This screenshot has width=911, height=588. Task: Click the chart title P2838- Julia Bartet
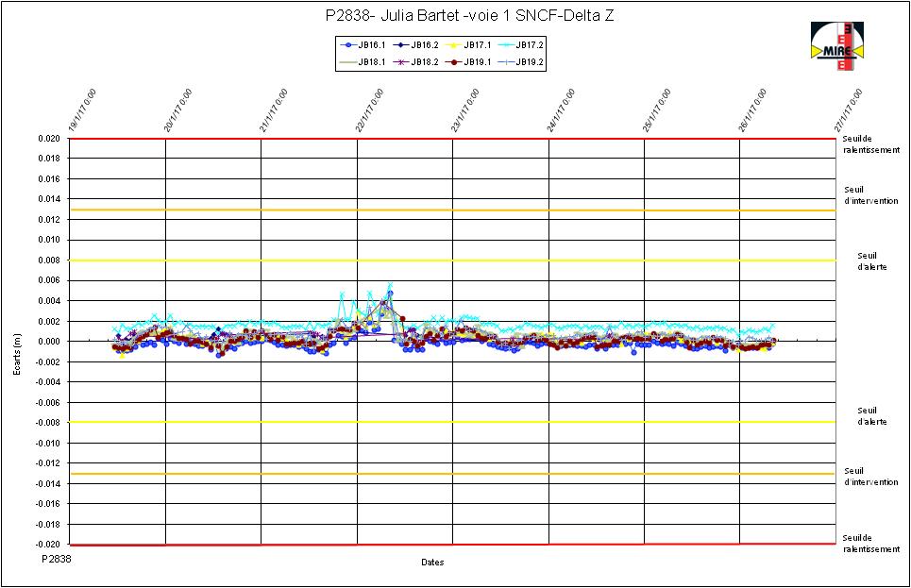click(x=469, y=16)
